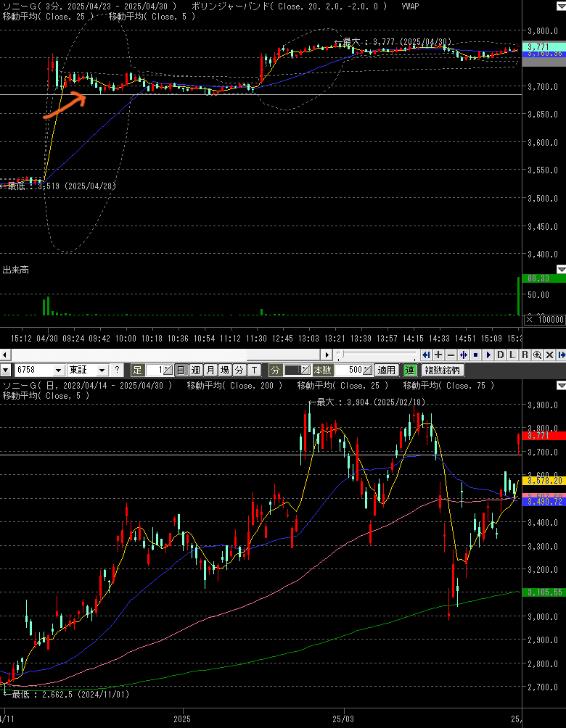The image size is (566, 728).
Task: Click the square stop icon
Action: click(x=475, y=355)
